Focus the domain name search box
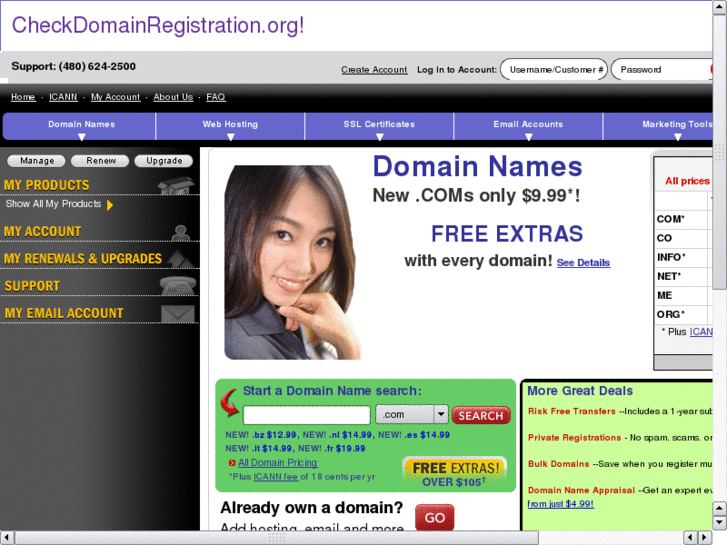The width and height of the screenshot is (727, 545). pos(306,415)
